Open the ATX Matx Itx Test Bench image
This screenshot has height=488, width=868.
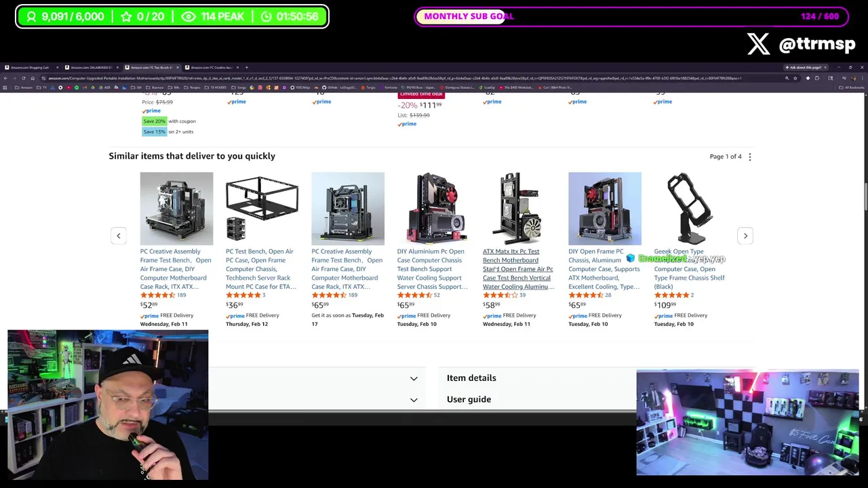tap(519, 209)
